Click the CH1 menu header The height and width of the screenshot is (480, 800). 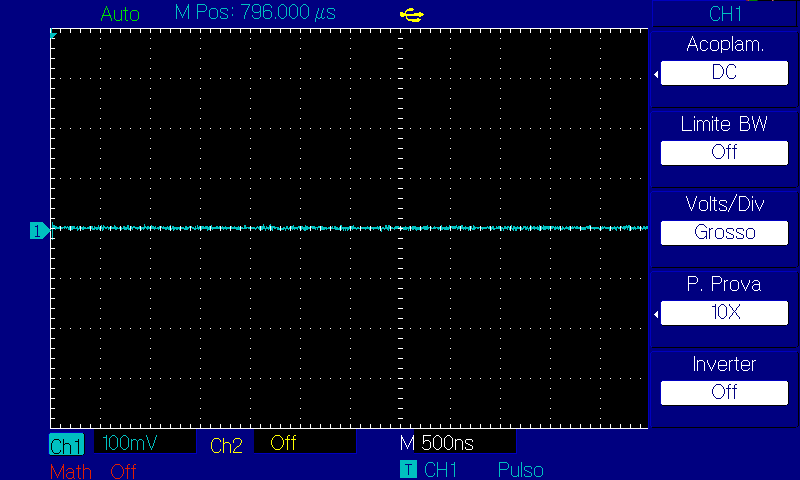click(724, 14)
